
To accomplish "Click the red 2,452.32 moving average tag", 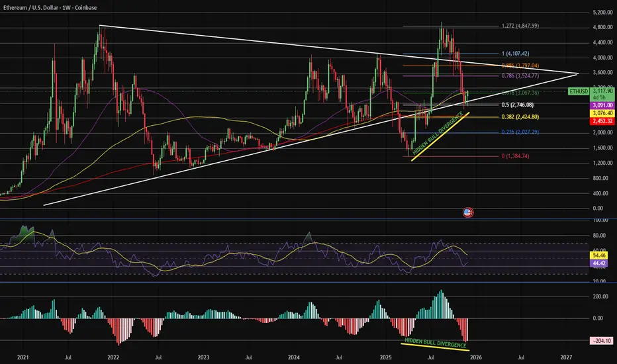I will pyautogui.click(x=602, y=121).
